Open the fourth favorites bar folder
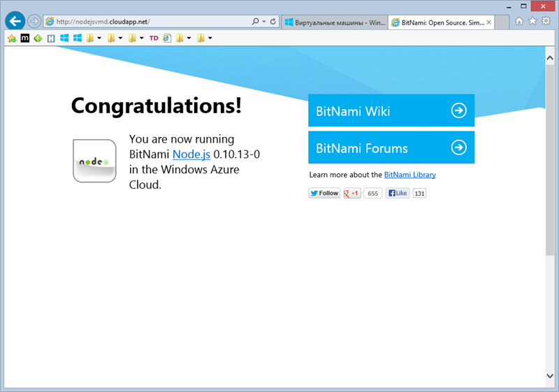The image size is (559, 392). pyautogui.click(x=180, y=38)
